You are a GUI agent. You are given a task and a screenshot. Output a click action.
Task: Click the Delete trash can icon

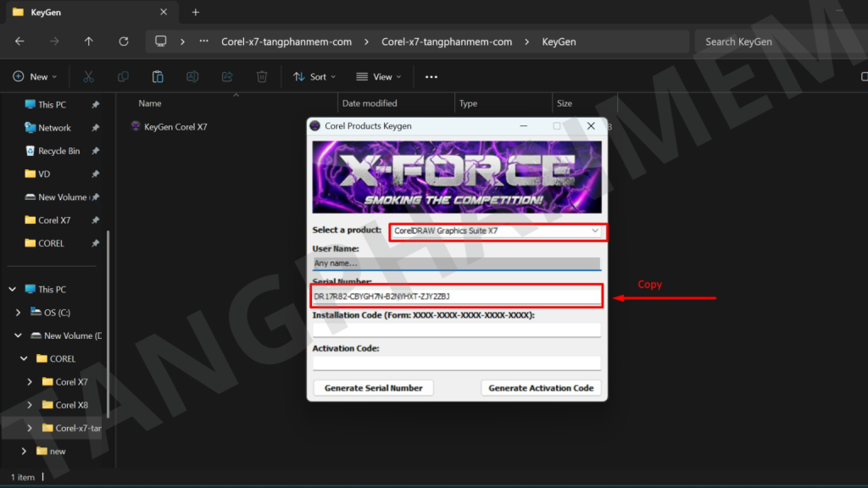[x=262, y=76]
